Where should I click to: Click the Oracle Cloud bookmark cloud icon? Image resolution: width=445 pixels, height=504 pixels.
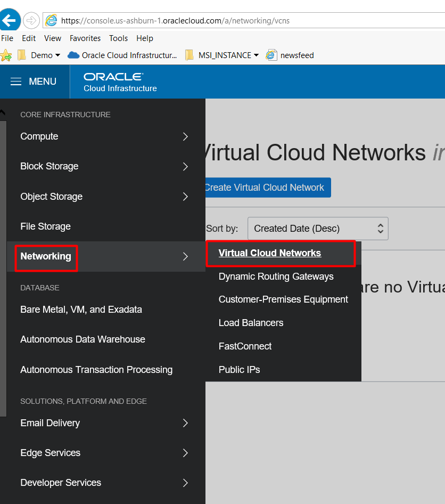tap(73, 55)
